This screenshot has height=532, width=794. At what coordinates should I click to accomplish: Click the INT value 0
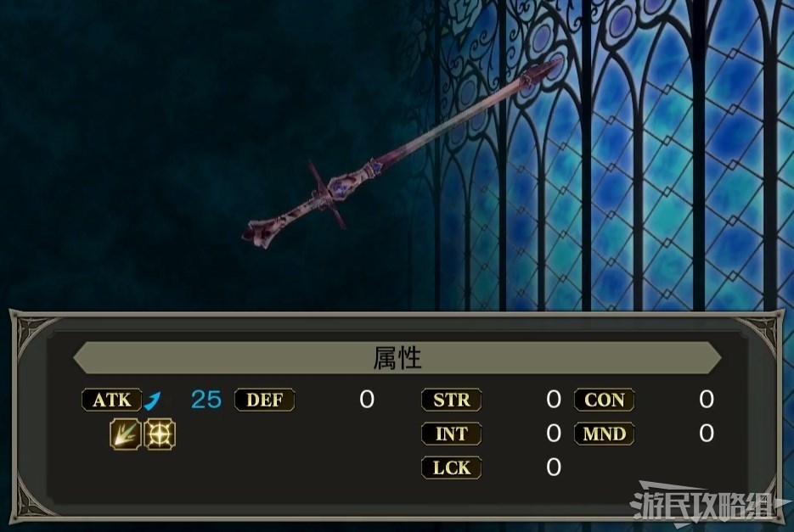tap(554, 434)
